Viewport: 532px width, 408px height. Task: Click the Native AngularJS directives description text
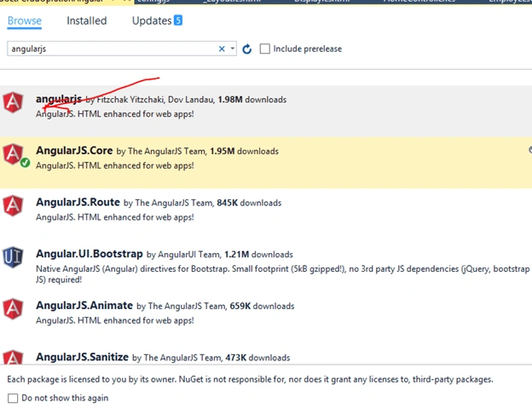coord(283,274)
